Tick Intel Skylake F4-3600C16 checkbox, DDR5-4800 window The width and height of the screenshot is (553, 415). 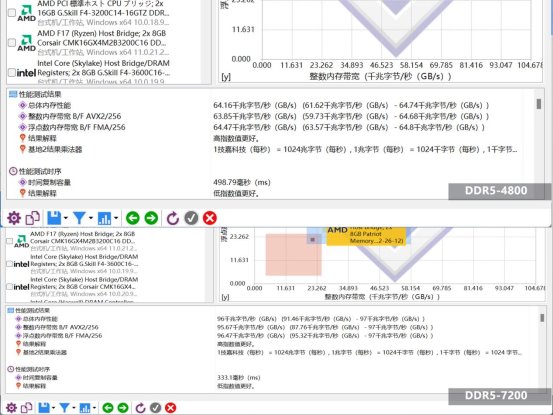(12, 73)
